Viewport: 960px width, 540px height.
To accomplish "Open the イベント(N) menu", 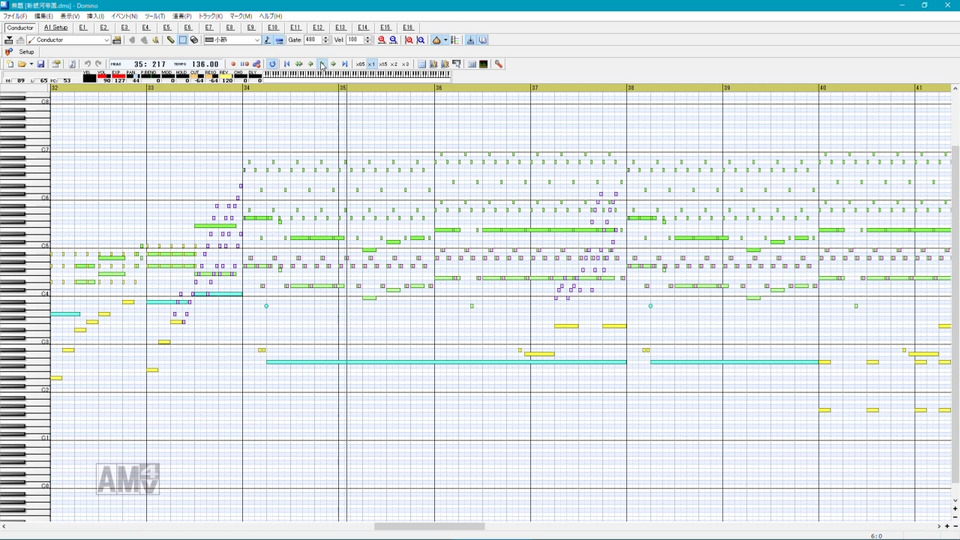I will coord(124,16).
